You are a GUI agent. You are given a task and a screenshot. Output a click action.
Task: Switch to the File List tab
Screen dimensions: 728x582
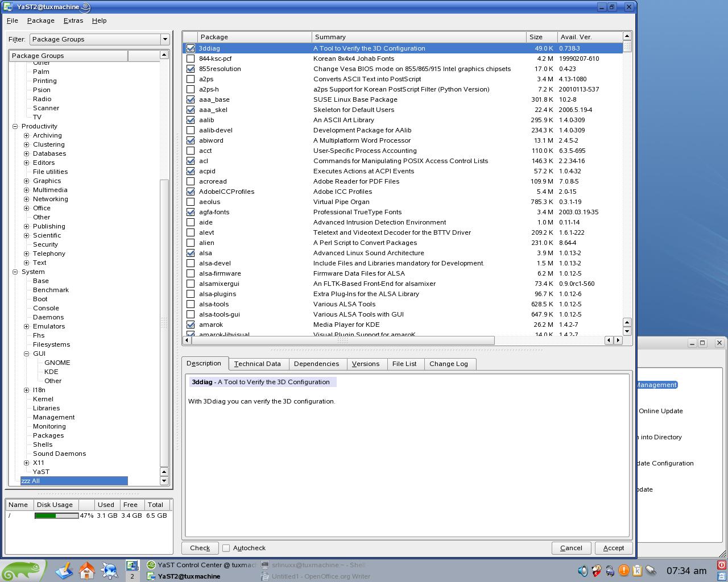(404, 364)
